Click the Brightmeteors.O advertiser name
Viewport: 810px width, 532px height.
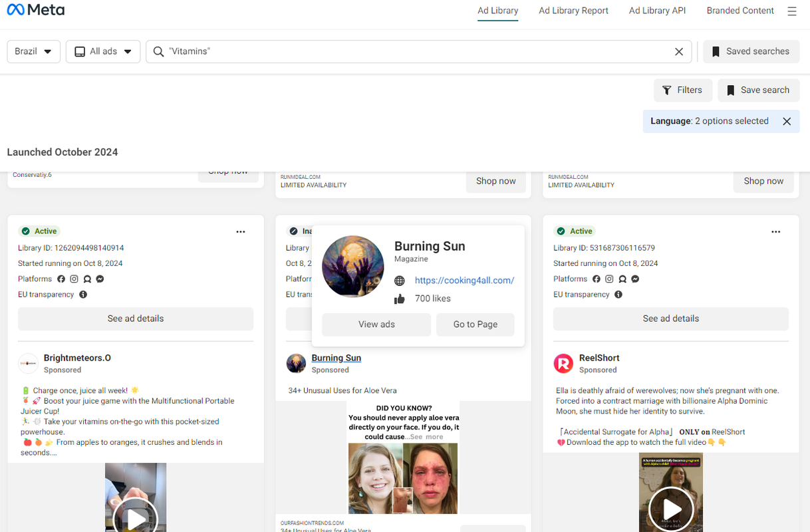click(x=77, y=358)
